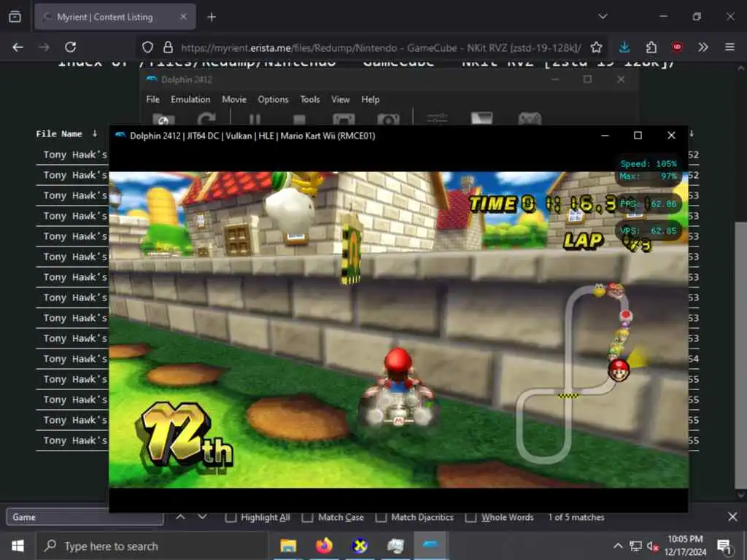Image resolution: width=747 pixels, height=560 pixels.
Task: Click Firefox page vertical scrollbar
Action: click(x=741, y=355)
